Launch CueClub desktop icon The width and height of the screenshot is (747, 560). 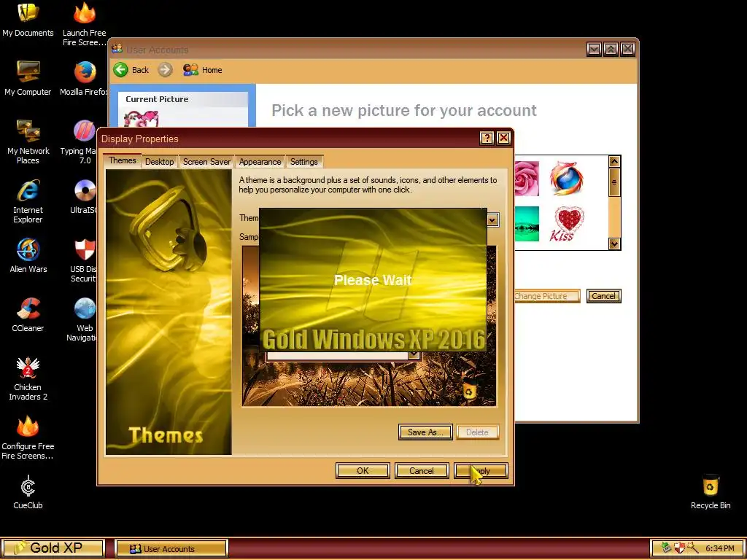coord(28,491)
